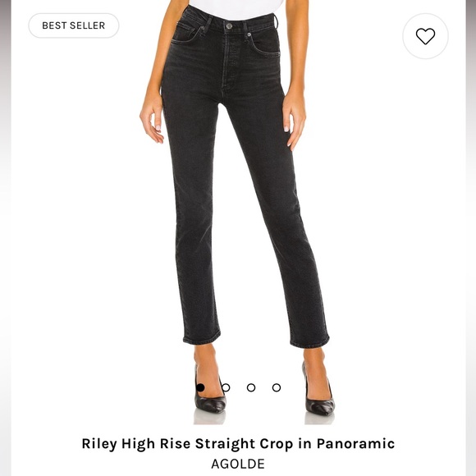Select the first filled carousel dot

200,387
